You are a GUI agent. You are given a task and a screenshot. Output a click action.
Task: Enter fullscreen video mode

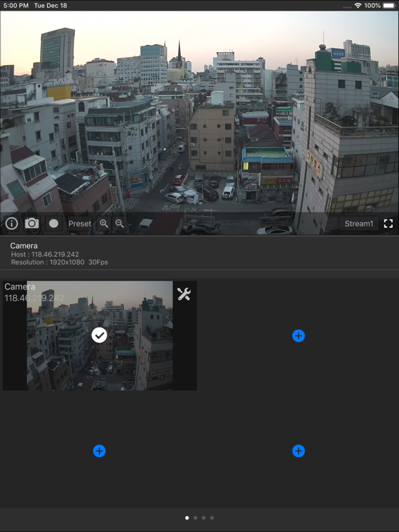(x=389, y=224)
